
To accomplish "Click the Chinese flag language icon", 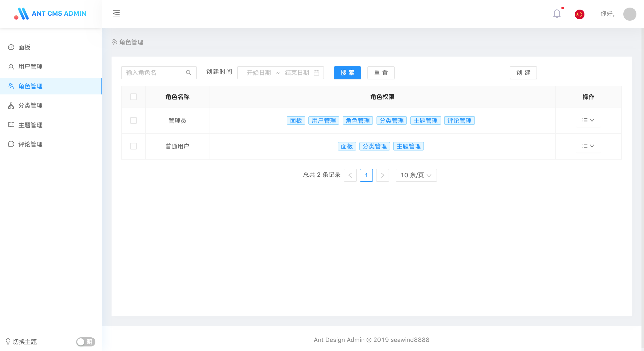I will (579, 14).
